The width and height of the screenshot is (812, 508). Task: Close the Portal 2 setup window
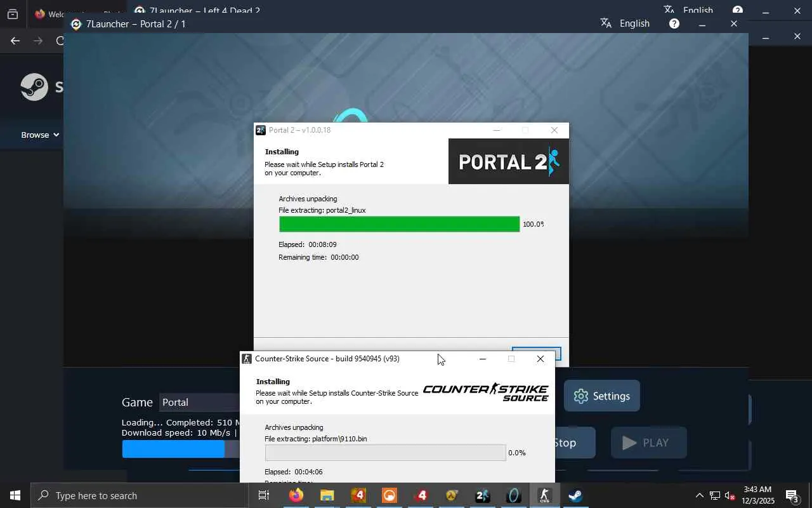click(554, 130)
